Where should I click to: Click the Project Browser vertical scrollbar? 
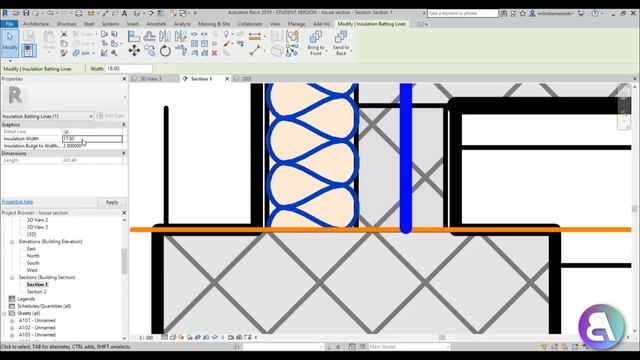click(x=124, y=262)
